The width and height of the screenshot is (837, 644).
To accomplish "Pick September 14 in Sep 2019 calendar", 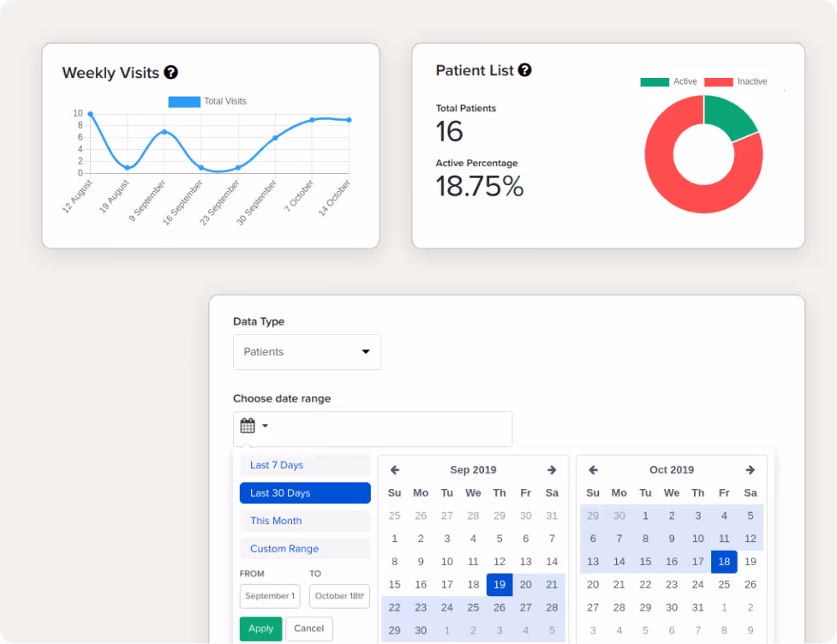I will coord(552,562).
